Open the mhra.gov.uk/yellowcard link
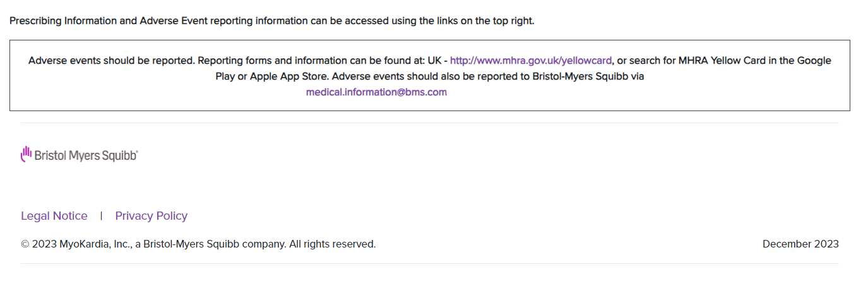868x281 pixels. (x=531, y=61)
